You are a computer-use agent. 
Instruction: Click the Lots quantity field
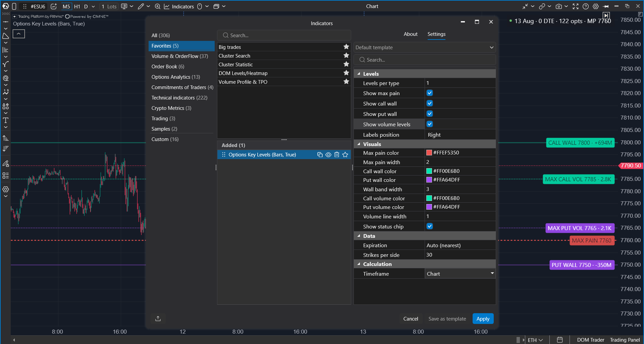[109, 6]
